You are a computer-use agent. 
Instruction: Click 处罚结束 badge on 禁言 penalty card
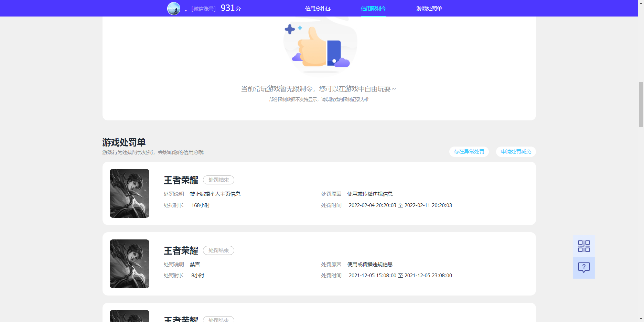(x=218, y=250)
